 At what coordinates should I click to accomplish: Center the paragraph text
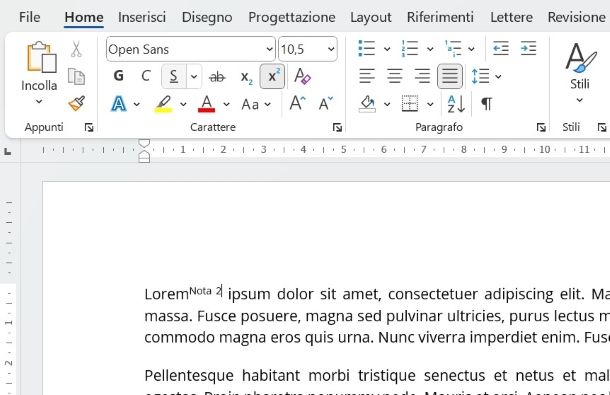394,76
